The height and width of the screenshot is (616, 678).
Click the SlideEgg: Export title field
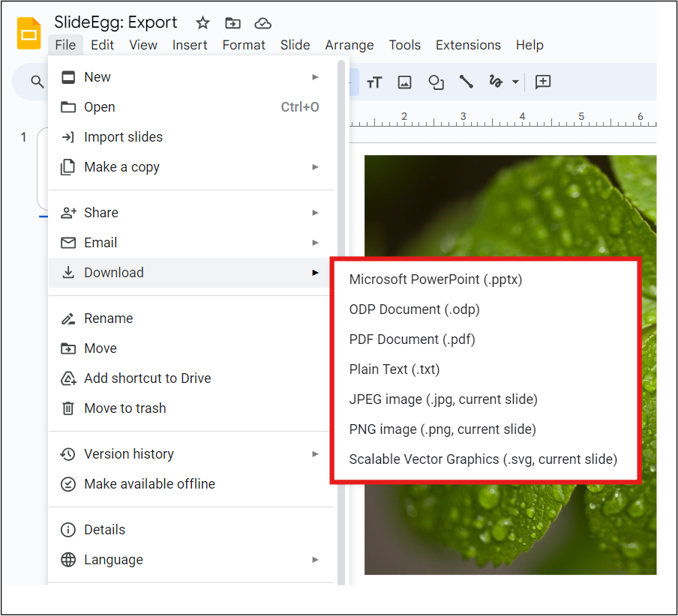coord(115,22)
